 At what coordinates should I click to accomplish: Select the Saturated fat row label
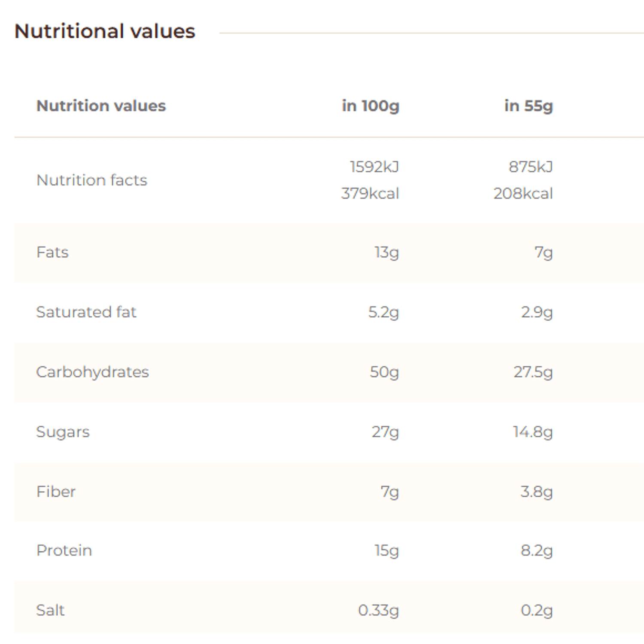click(x=86, y=312)
